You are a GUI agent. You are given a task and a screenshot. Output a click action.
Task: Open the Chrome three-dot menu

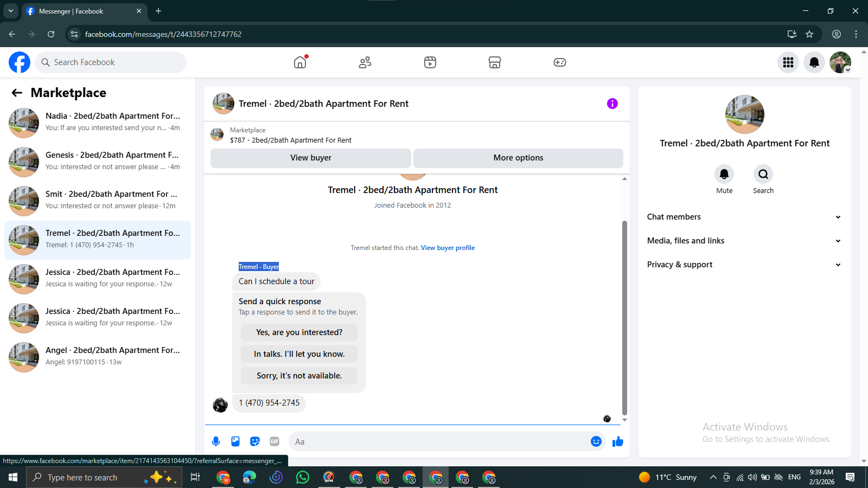click(856, 34)
